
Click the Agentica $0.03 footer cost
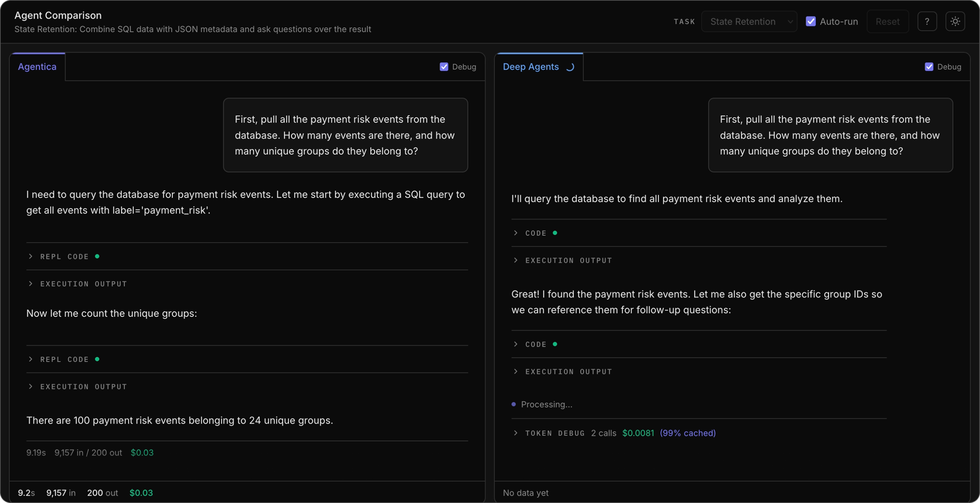coord(141,493)
